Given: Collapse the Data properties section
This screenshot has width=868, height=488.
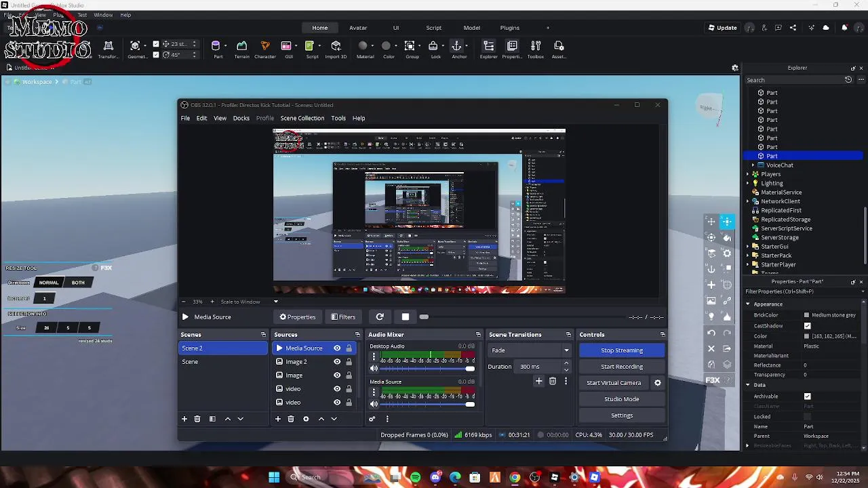Looking at the screenshot, I should click(748, 385).
